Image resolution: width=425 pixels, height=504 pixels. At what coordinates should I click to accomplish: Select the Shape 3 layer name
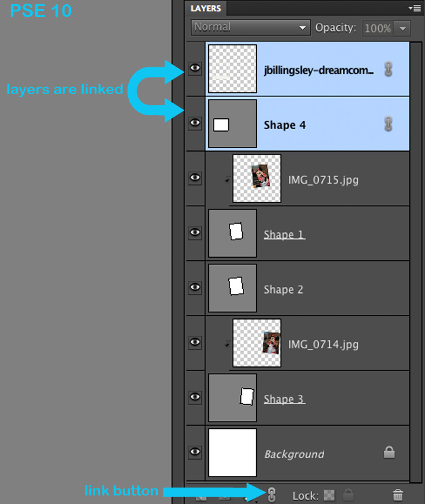(x=284, y=399)
